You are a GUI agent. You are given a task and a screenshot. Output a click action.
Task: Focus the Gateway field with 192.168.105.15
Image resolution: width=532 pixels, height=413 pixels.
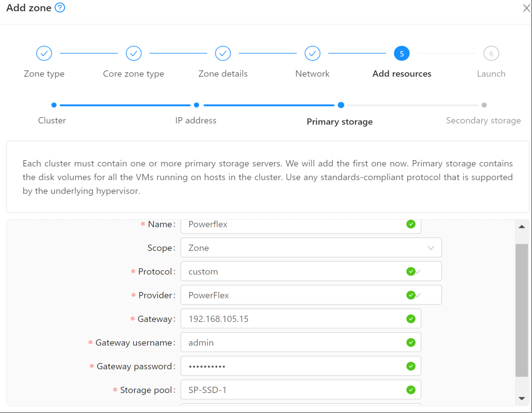point(301,319)
